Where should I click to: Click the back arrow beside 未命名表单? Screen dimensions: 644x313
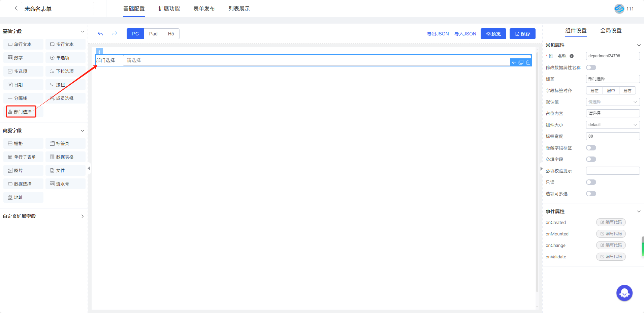pyautogui.click(x=16, y=8)
